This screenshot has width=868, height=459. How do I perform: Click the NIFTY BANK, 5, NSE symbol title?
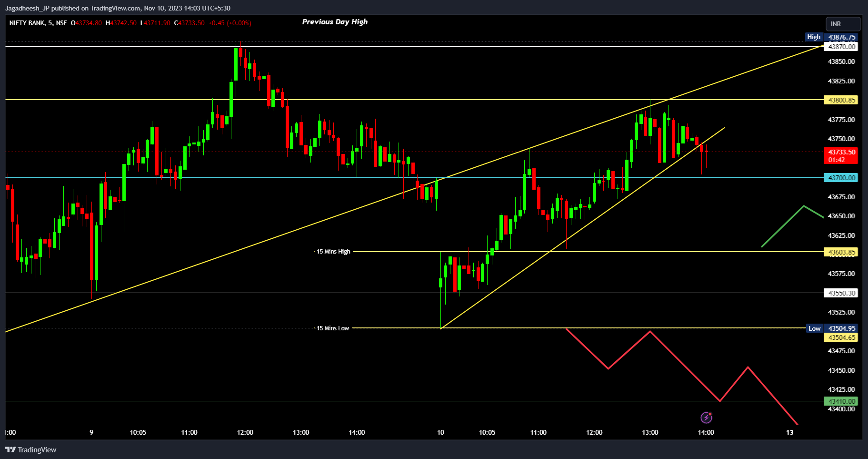point(38,23)
